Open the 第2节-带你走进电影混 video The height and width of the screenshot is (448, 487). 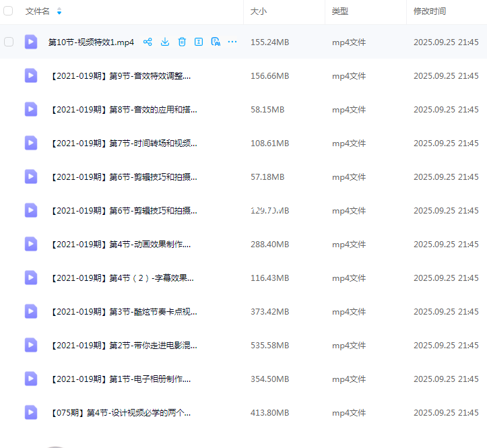click(123, 345)
